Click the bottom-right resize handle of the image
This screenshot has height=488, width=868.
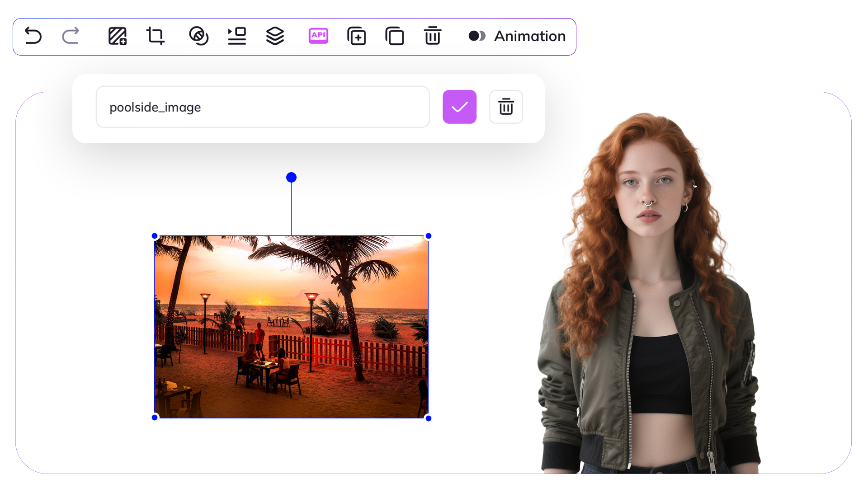[428, 418]
